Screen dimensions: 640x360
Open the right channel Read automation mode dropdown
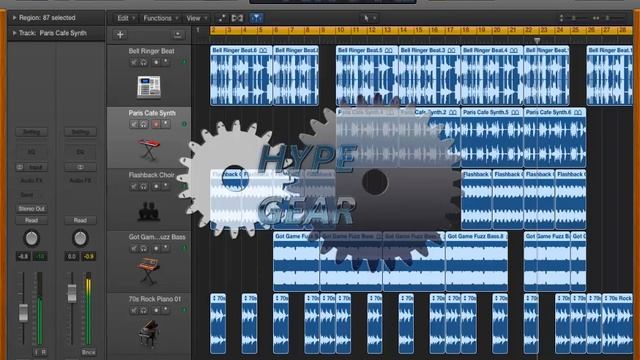coord(80,220)
